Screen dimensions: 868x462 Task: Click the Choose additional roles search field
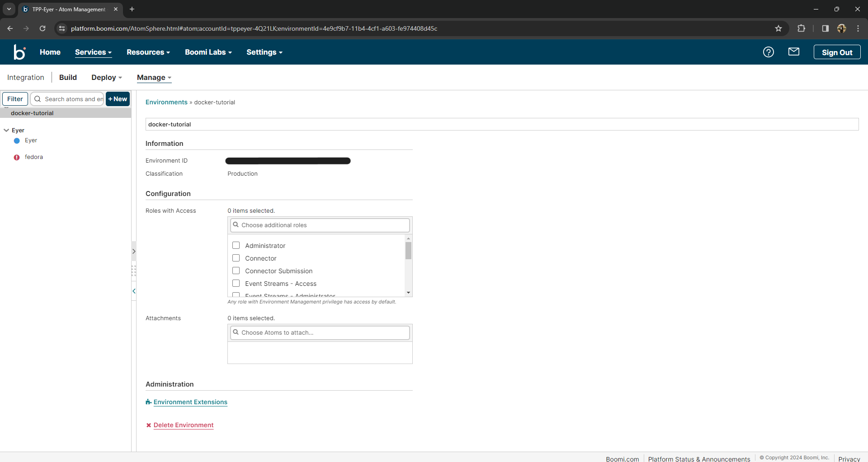320,225
